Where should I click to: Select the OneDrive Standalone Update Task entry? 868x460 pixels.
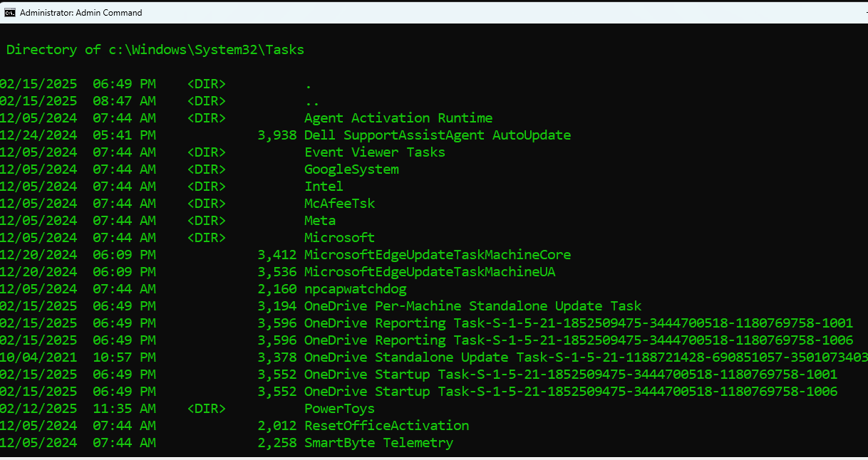[x=586, y=357]
